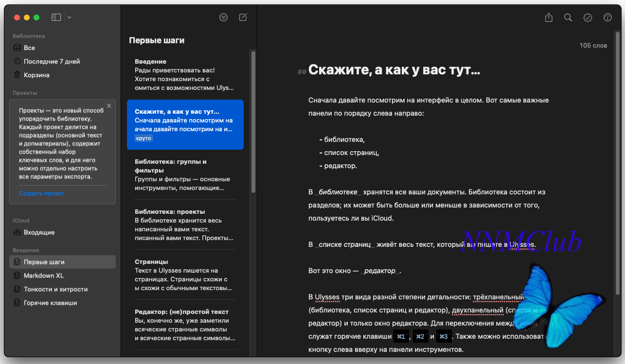625x364 pixels.
Task: Place cursor in the editor heading Скажите, а как у вас тут…
Action: pyautogui.click(x=394, y=70)
